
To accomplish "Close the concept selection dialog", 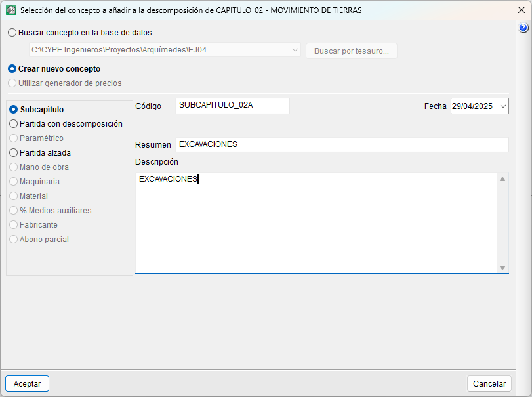I will [522, 10].
